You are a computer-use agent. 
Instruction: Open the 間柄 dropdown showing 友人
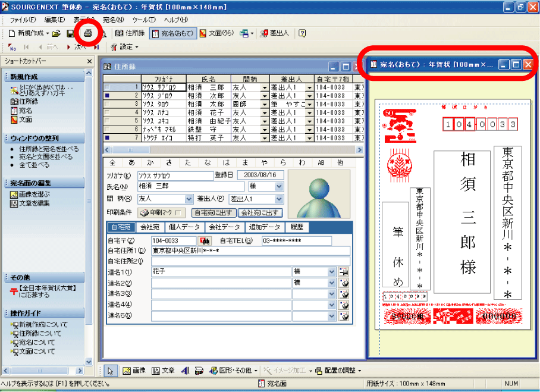(x=189, y=199)
